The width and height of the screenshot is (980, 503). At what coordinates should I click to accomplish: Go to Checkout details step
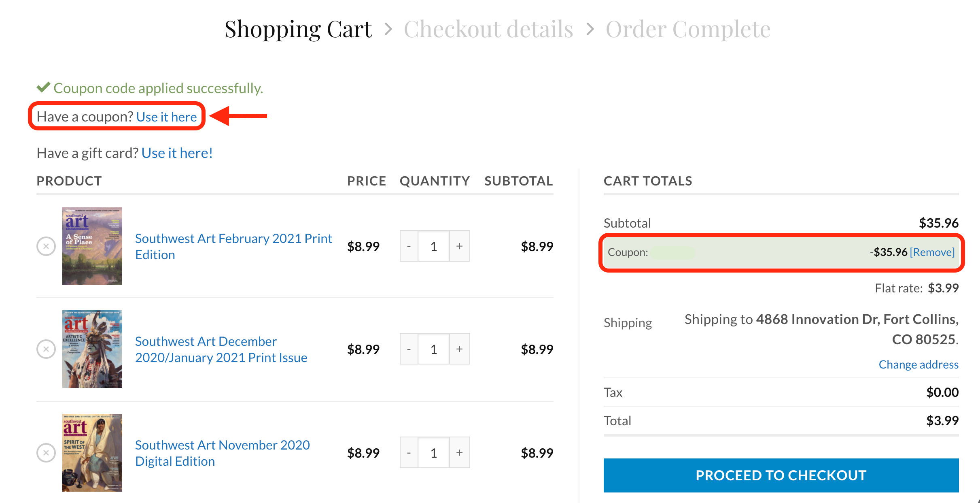pyautogui.click(x=488, y=29)
